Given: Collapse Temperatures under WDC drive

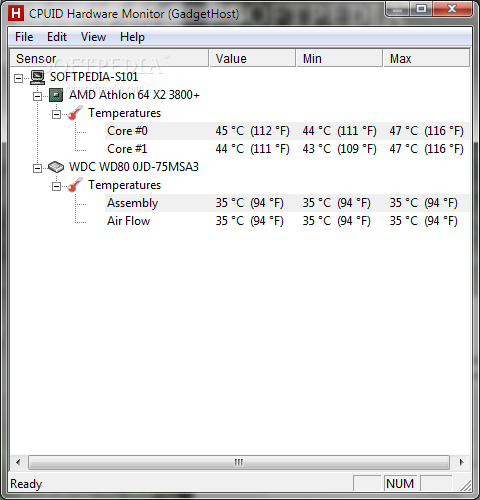Looking at the screenshot, I should (56, 187).
